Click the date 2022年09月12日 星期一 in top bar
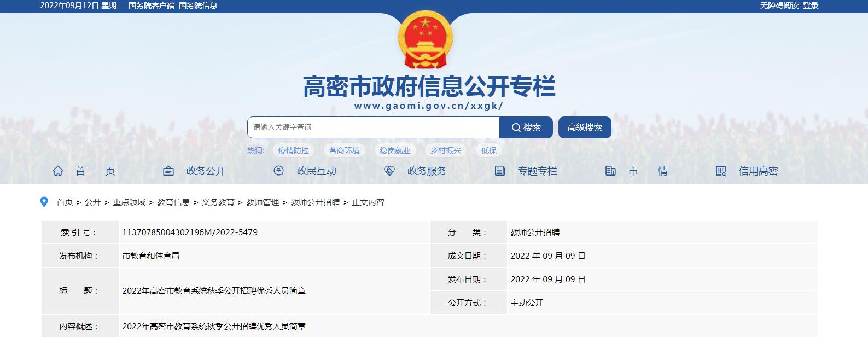Screen dimensions: 868x350 pos(82,5)
